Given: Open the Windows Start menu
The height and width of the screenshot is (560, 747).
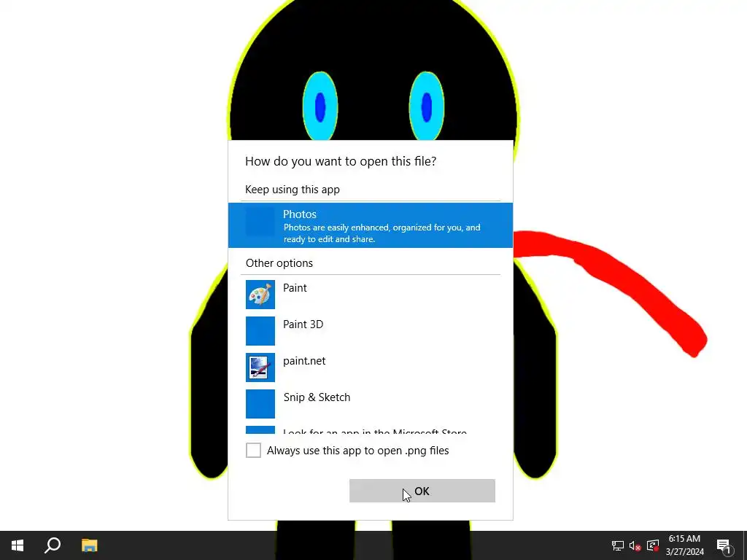Looking at the screenshot, I should 18,545.
